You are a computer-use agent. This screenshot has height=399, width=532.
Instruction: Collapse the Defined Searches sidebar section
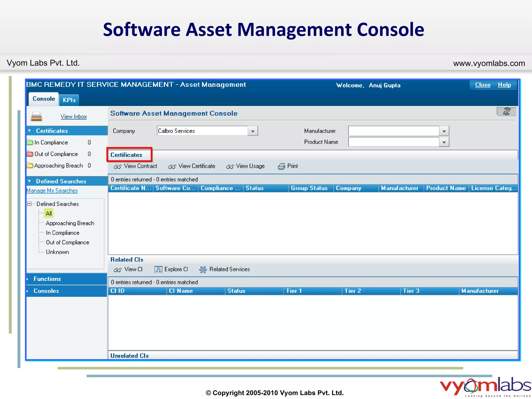pos(29,181)
